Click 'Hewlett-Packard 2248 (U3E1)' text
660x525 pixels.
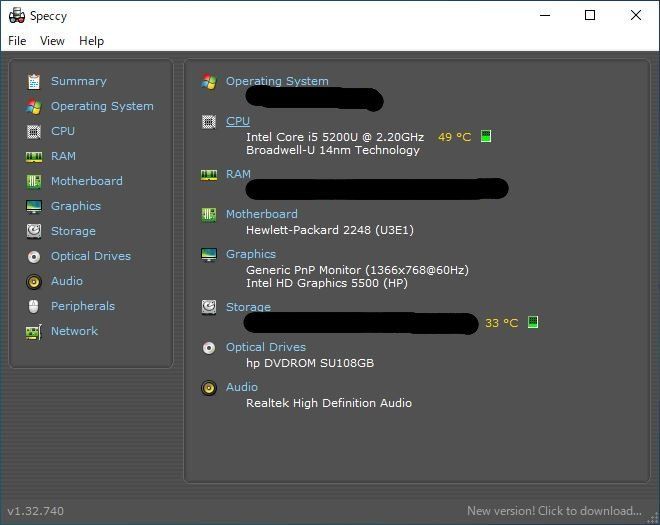(330, 230)
